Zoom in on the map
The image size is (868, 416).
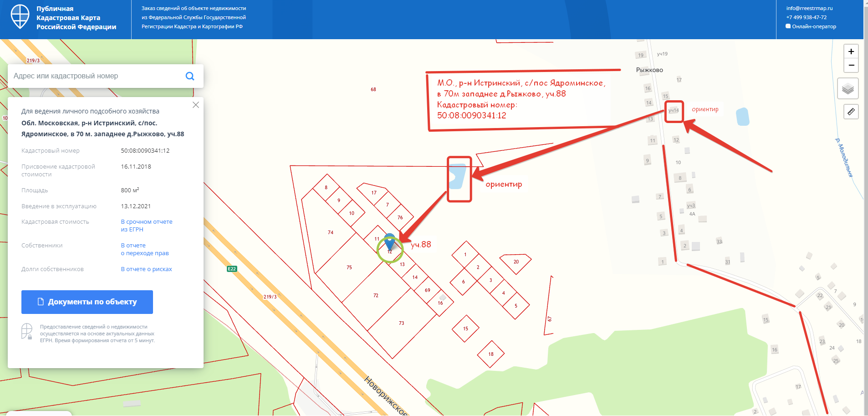click(851, 51)
